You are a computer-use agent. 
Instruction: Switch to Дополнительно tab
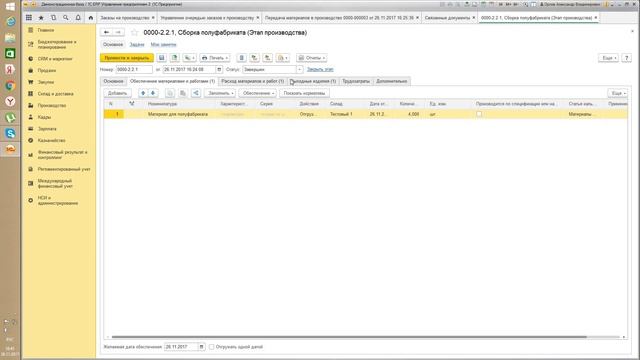coord(392,81)
